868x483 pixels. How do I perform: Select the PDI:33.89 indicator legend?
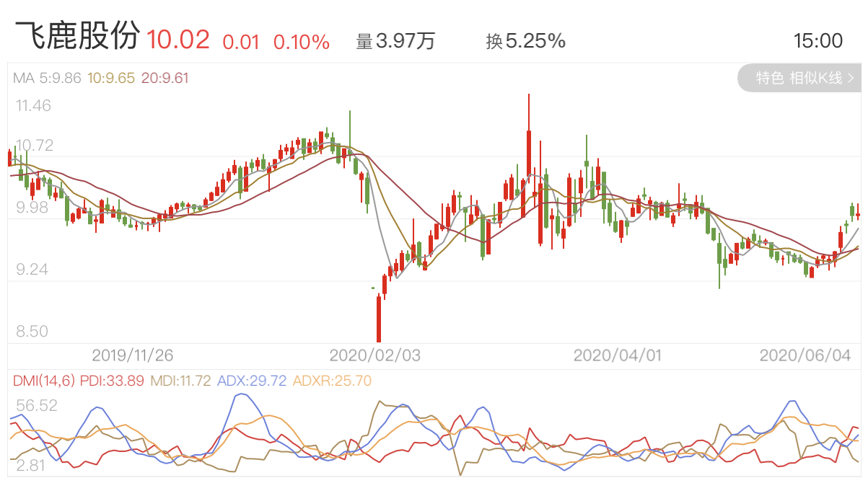point(112,381)
